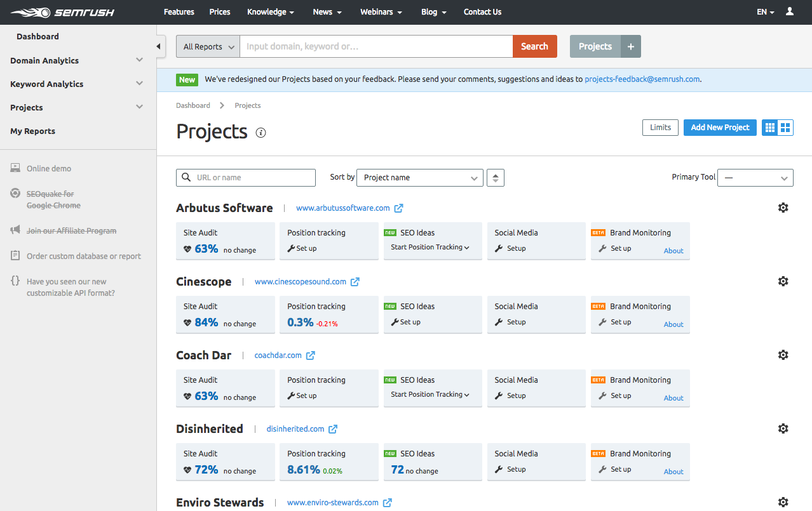Click the orange Search button
The width and height of the screenshot is (812, 511).
534,46
